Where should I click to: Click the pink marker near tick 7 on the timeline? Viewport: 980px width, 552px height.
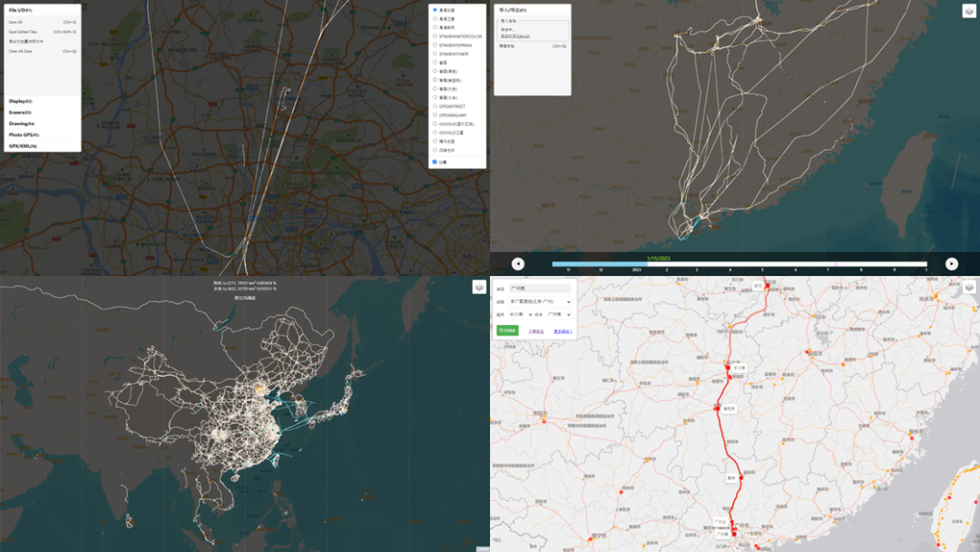(x=837, y=264)
